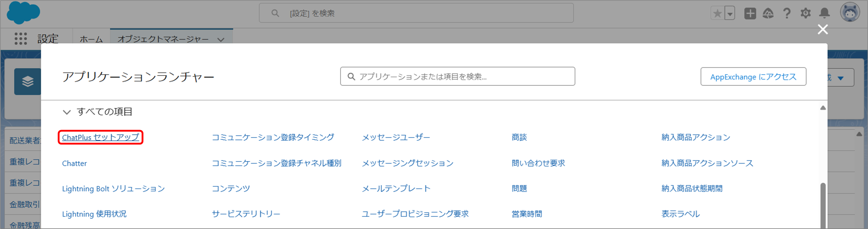868x229 pixels.
Task: Open ユーザープロビジョニング要求 link
Action: click(x=415, y=214)
